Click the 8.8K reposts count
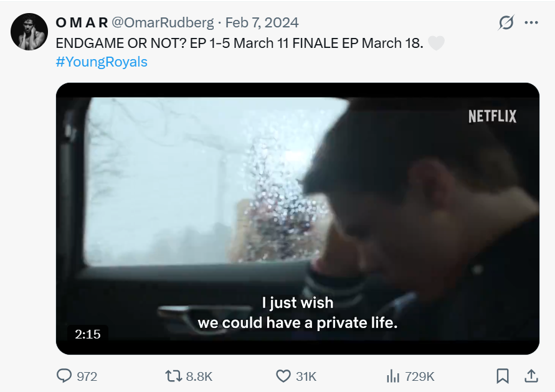 199,376
